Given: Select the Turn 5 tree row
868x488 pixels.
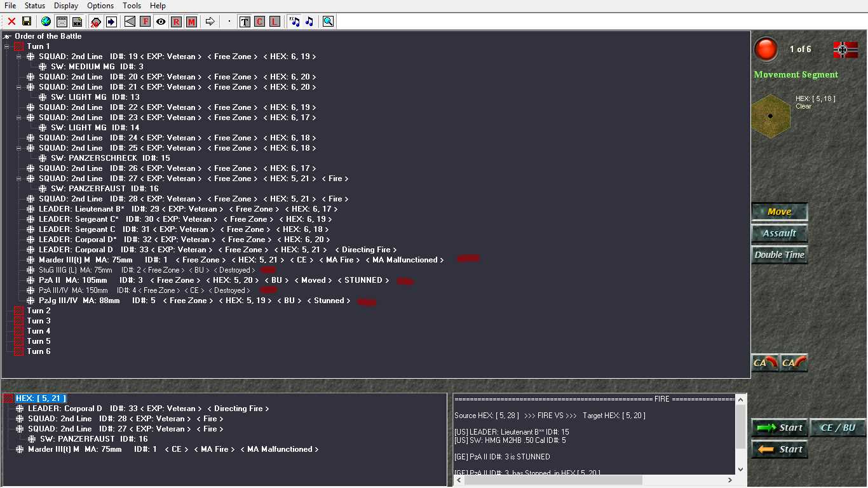Looking at the screenshot, I should (x=38, y=341).
